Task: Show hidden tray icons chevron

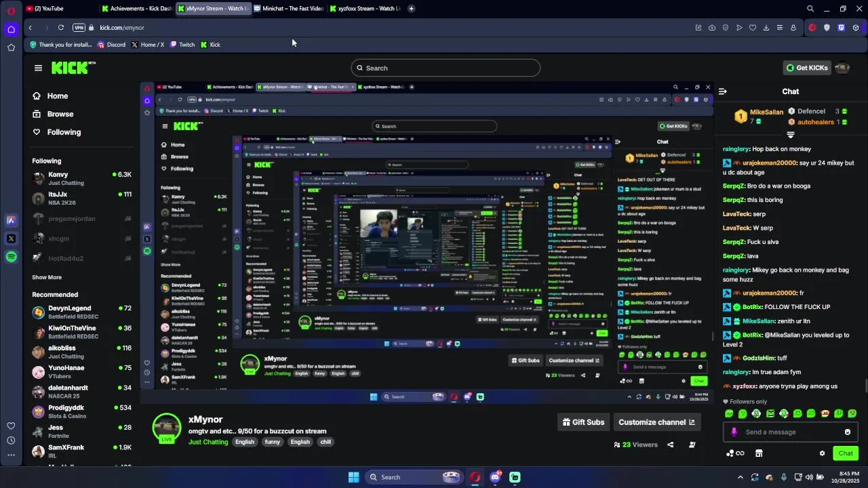Action: coord(741,477)
